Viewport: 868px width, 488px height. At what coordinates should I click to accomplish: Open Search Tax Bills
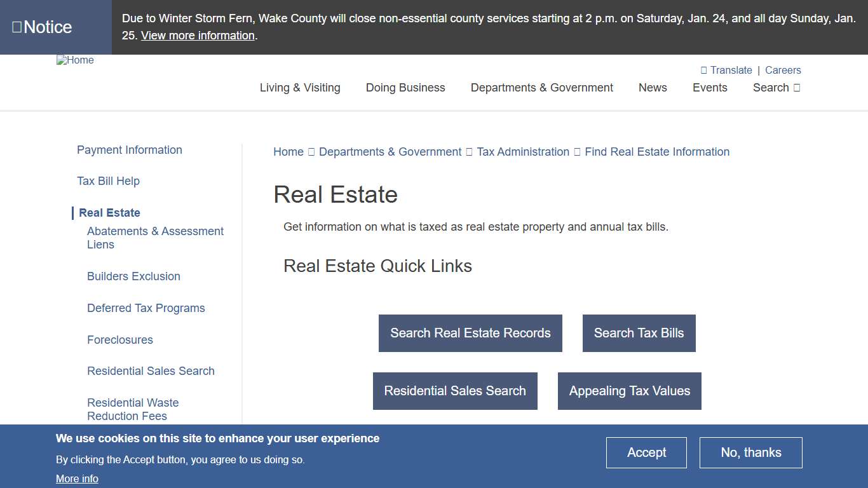(x=639, y=333)
